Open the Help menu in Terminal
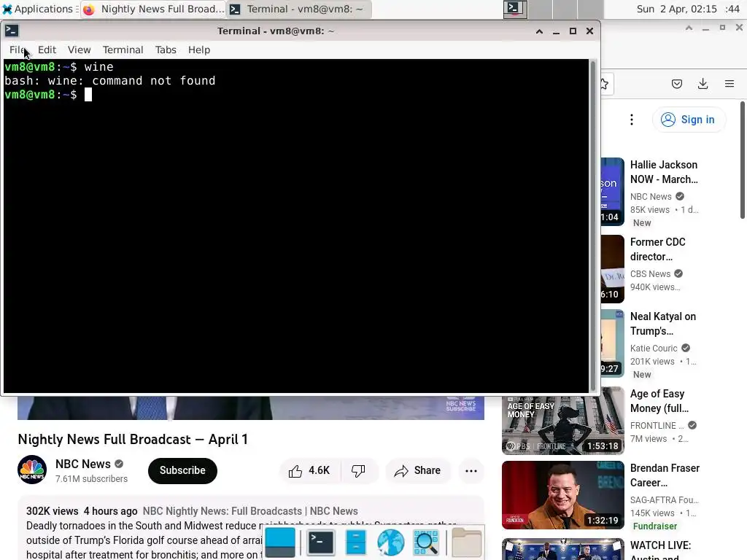The height and width of the screenshot is (560, 747). click(199, 50)
